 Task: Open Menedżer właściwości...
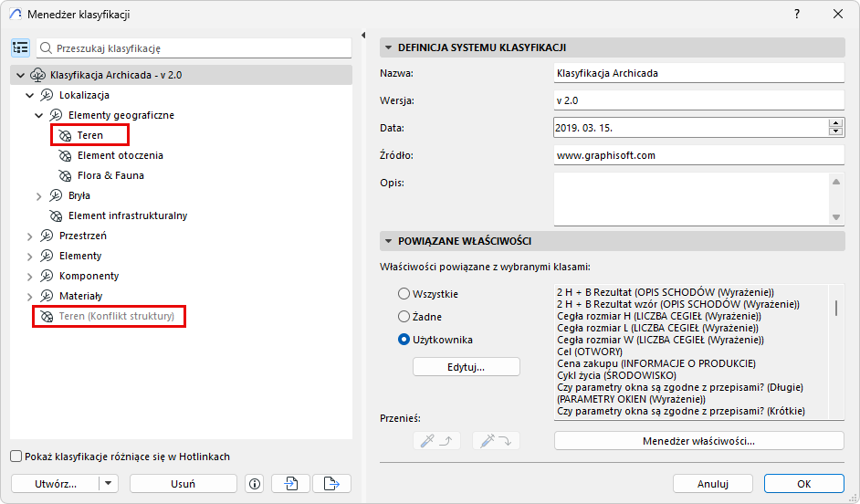pos(698,441)
